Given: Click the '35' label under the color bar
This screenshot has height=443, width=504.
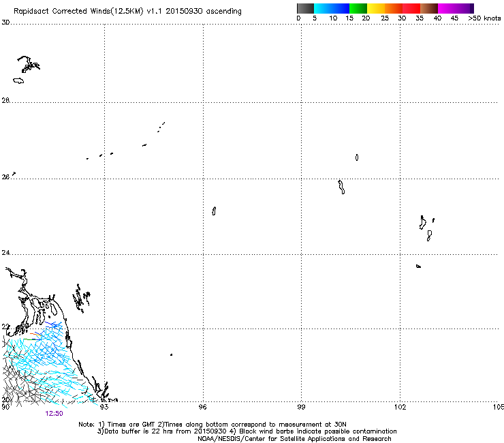Looking at the screenshot, I should (x=420, y=18).
